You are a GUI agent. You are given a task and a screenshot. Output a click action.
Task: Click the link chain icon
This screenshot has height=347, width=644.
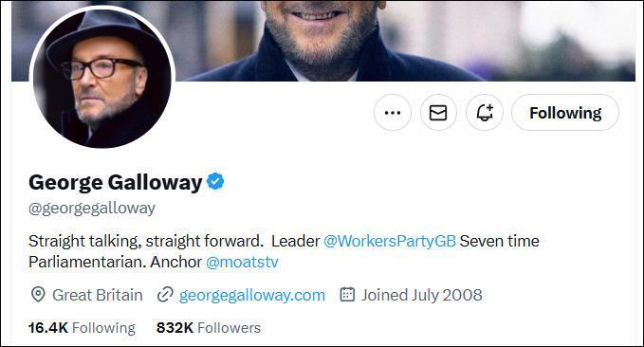tap(165, 295)
